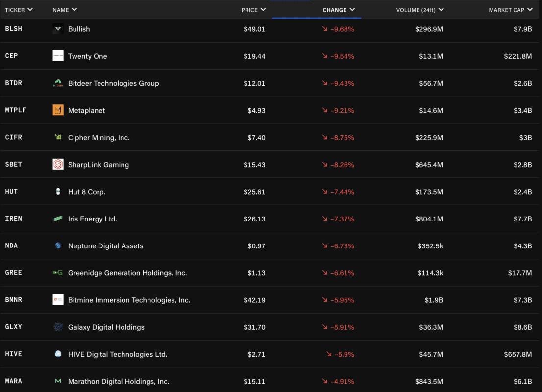Click the SharpLink Gaming logo icon
The height and width of the screenshot is (392, 542).
coord(58,164)
